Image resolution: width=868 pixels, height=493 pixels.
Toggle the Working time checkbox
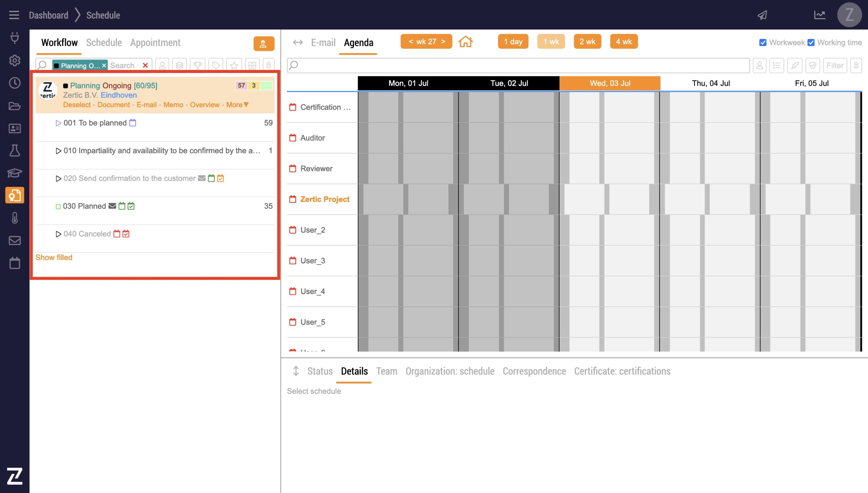tap(811, 42)
